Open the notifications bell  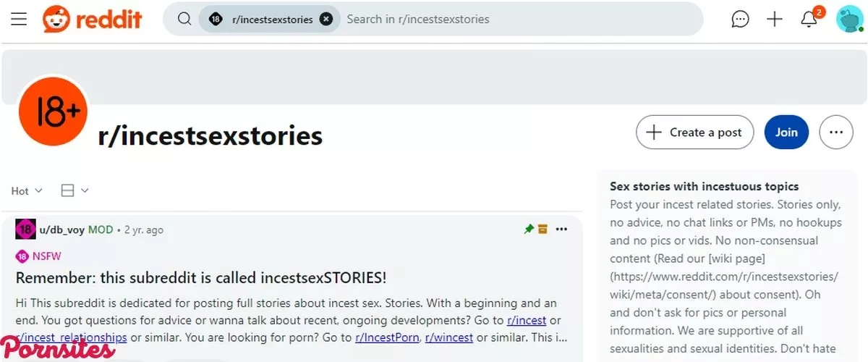pos(809,20)
